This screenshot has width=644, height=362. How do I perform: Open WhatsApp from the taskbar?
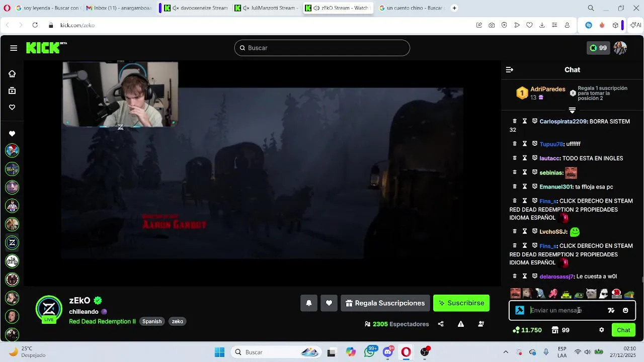(x=370, y=352)
